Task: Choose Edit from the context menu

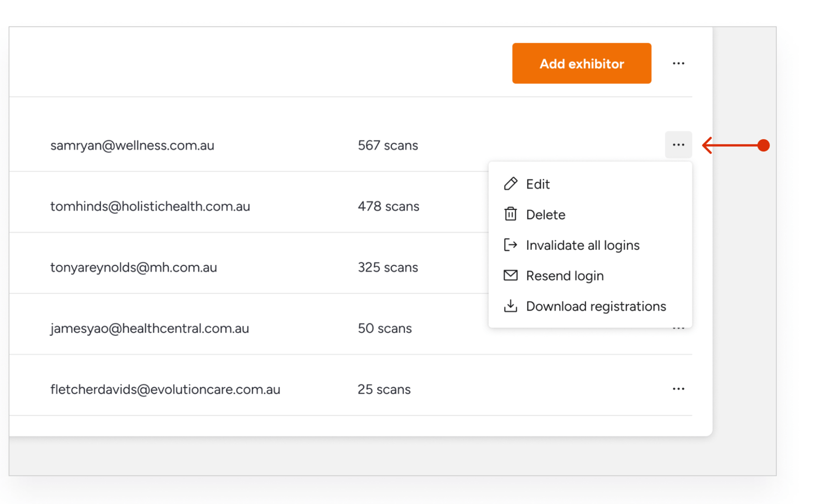Action: point(590,184)
